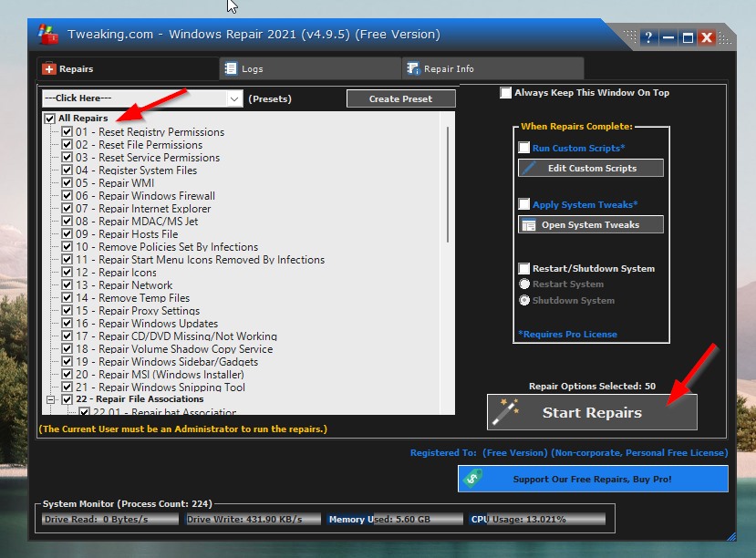The height and width of the screenshot is (558, 756).
Task: Uncheck the All Repairs checkbox
Action: pos(49,119)
